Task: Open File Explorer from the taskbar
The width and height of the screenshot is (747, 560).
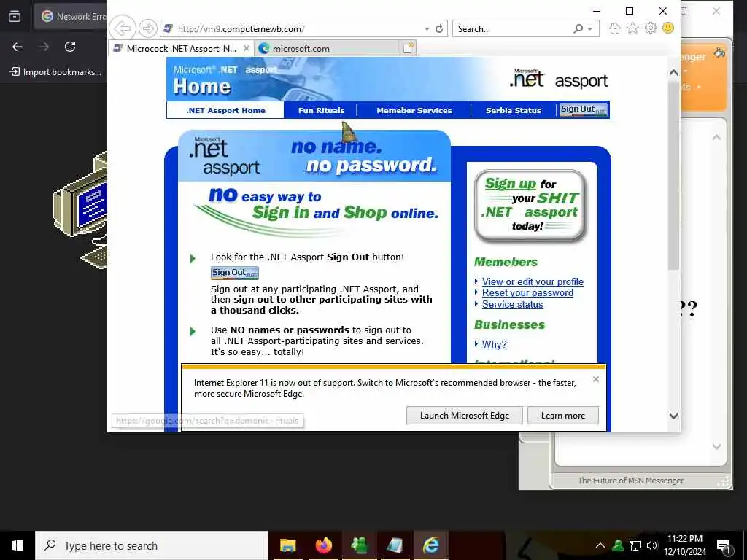Action: pos(287,545)
